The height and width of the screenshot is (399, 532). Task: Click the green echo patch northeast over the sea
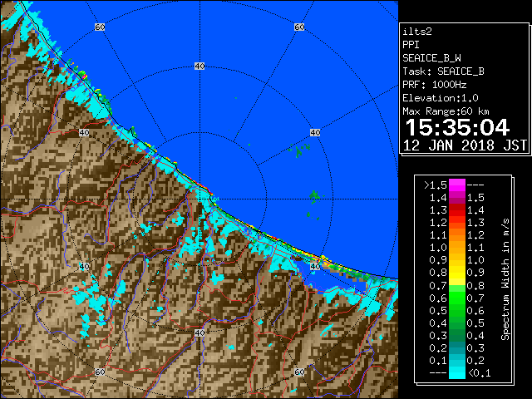coord(299,150)
